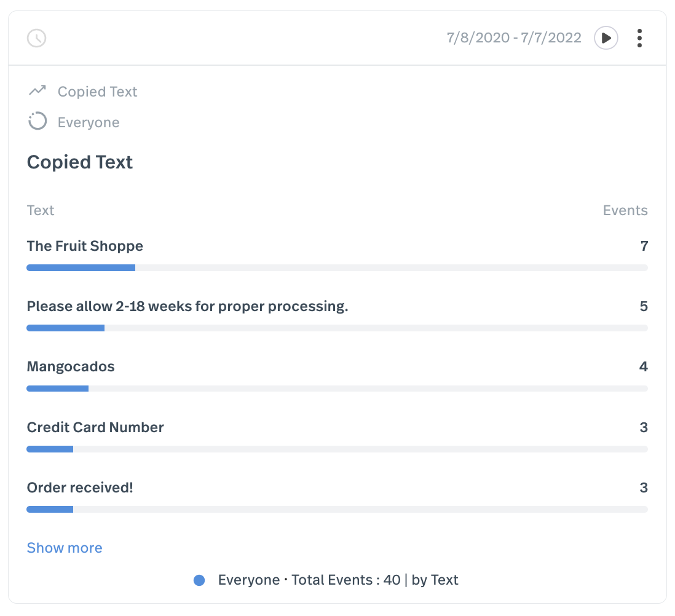This screenshot has width=675, height=616.
Task: Click the trend line icon beside Copied Text
Action: click(x=37, y=91)
